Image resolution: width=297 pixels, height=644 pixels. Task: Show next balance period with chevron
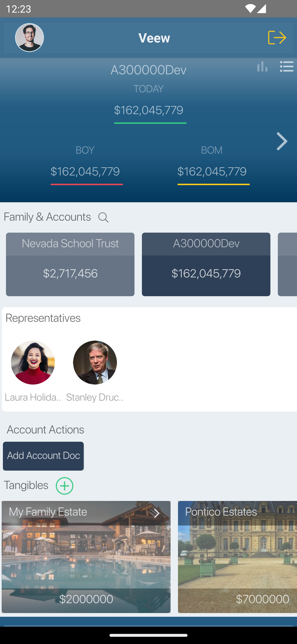click(282, 141)
